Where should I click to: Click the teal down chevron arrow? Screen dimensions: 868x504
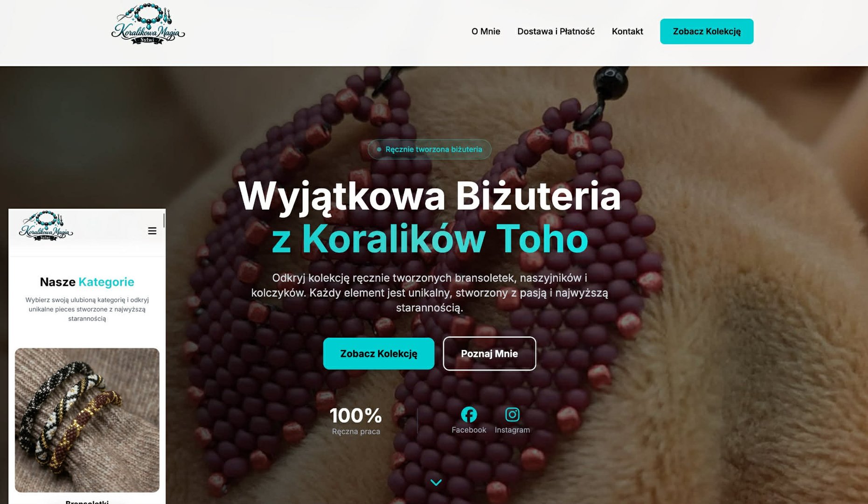(x=436, y=483)
